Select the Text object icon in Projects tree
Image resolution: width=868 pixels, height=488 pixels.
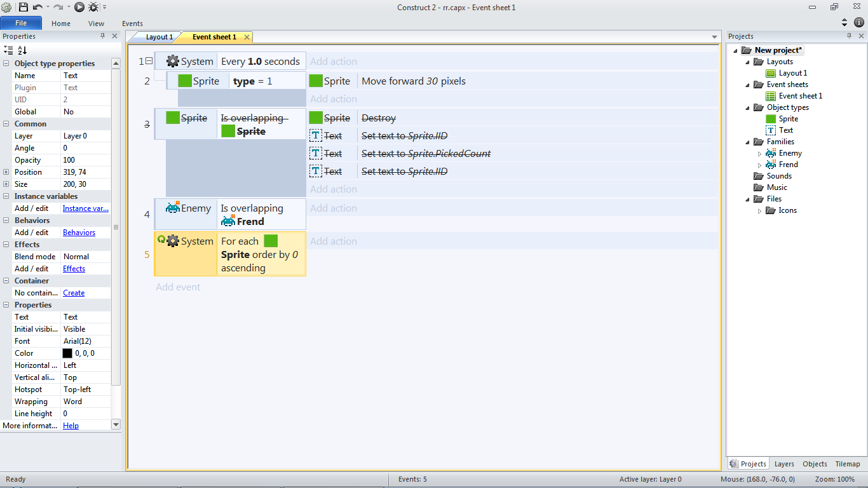(x=771, y=130)
